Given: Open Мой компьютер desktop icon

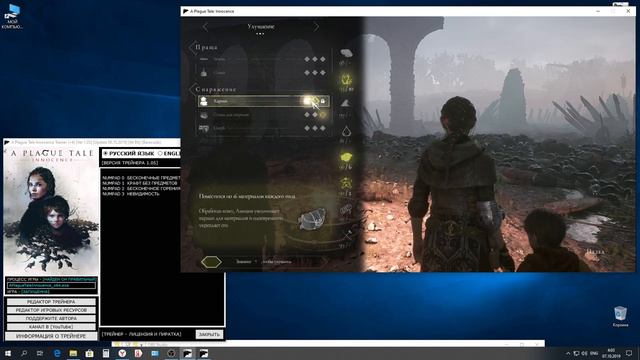Looking at the screenshot, I should (12, 16).
